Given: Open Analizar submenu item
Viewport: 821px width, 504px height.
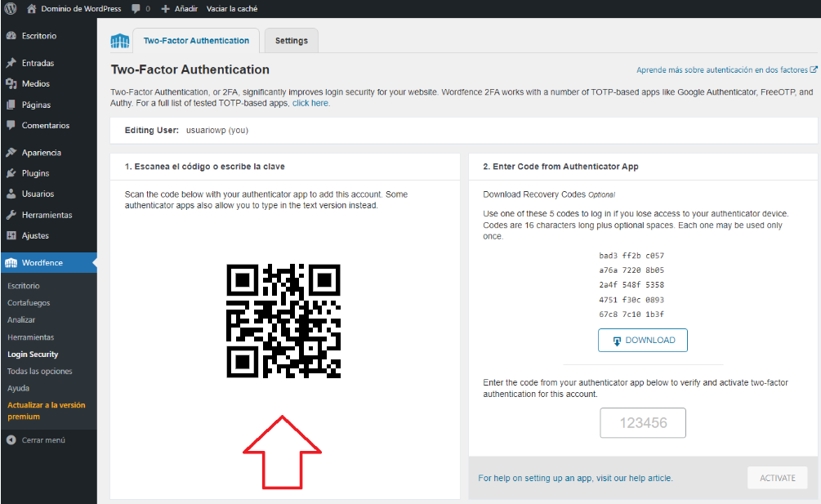Looking at the screenshot, I should point(21,319).
